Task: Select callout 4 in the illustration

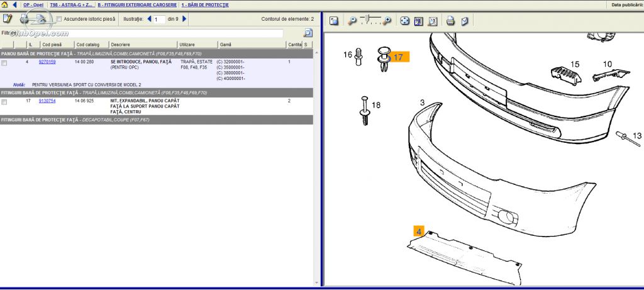Action: (418, 231)
